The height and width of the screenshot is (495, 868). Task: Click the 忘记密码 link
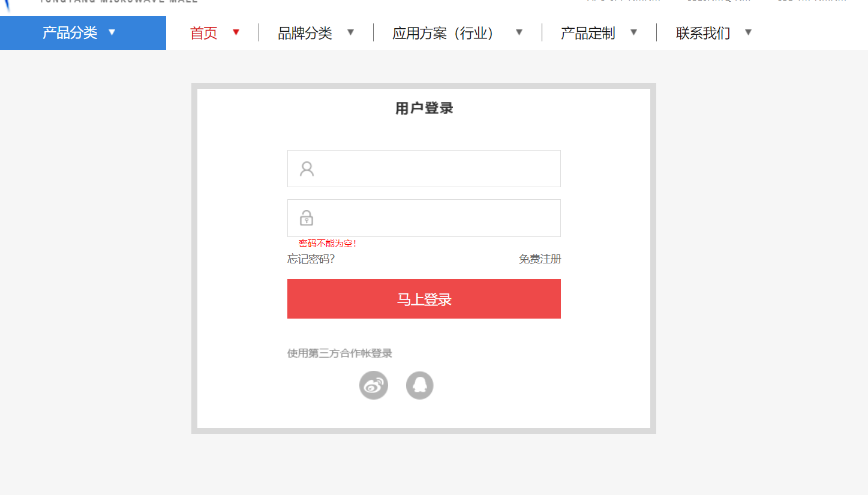pyautogui.click(x=311, y=259)
